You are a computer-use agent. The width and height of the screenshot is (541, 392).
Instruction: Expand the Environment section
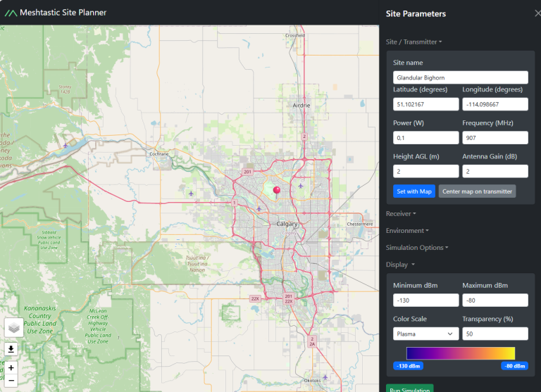tap(407, 231)
